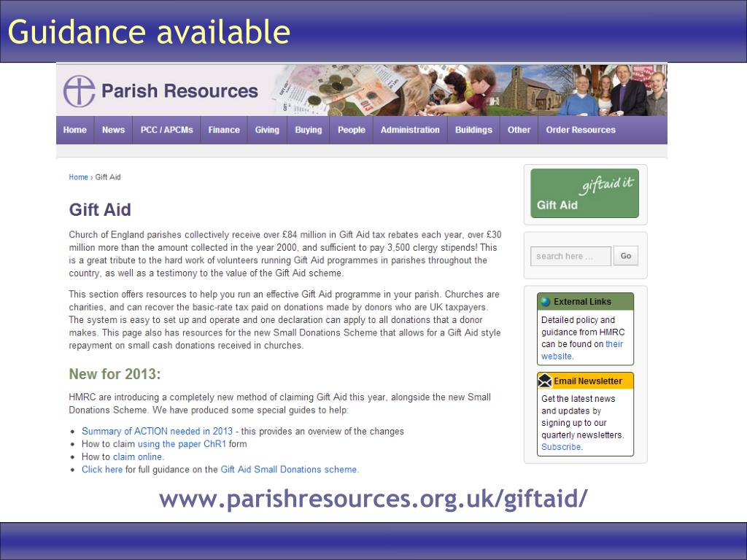Open HMRC their website link

[582, 350]
